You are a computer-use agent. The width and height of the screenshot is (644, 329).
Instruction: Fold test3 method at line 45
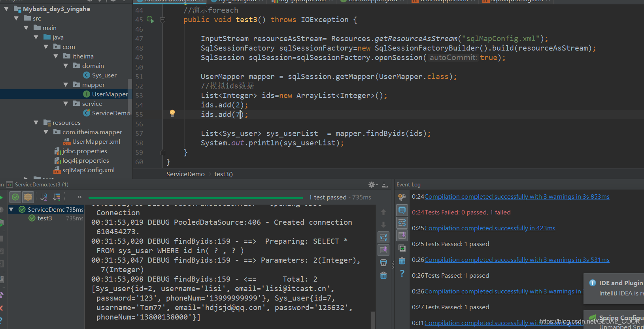click(162, 19)
